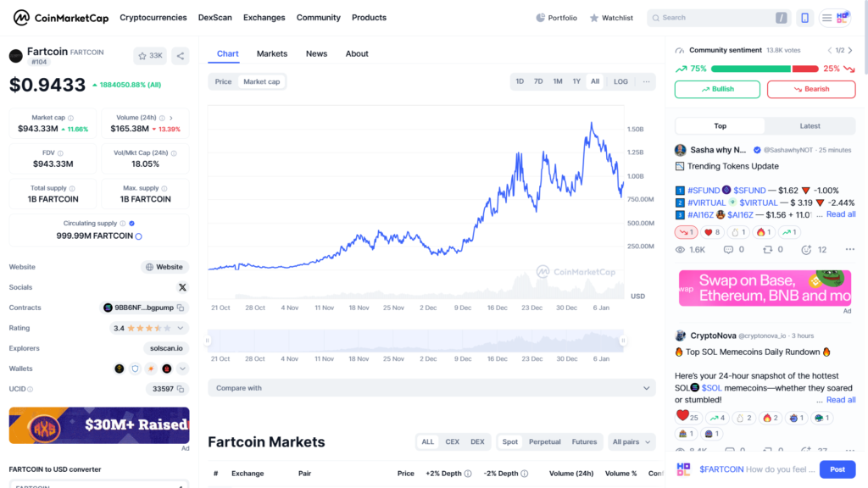Select the CEX markets filter
868x488 pixels.
453,441
